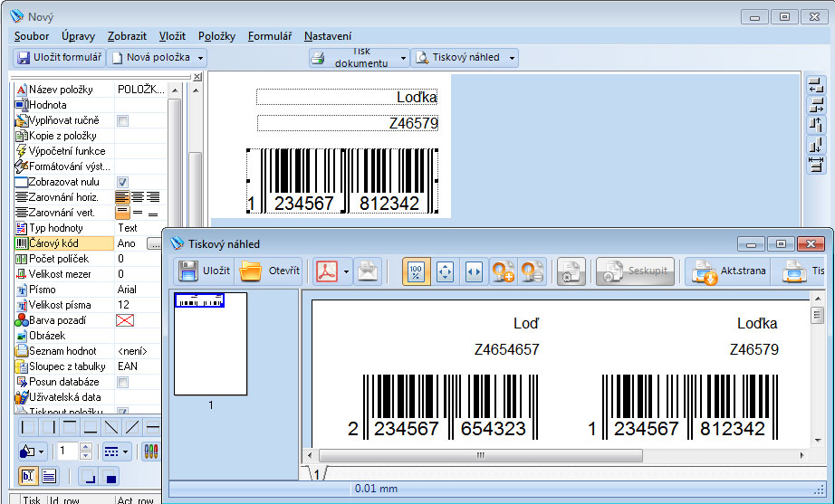
Task: Set vertical alignment to middle
Action: click(x=138, y=213)
